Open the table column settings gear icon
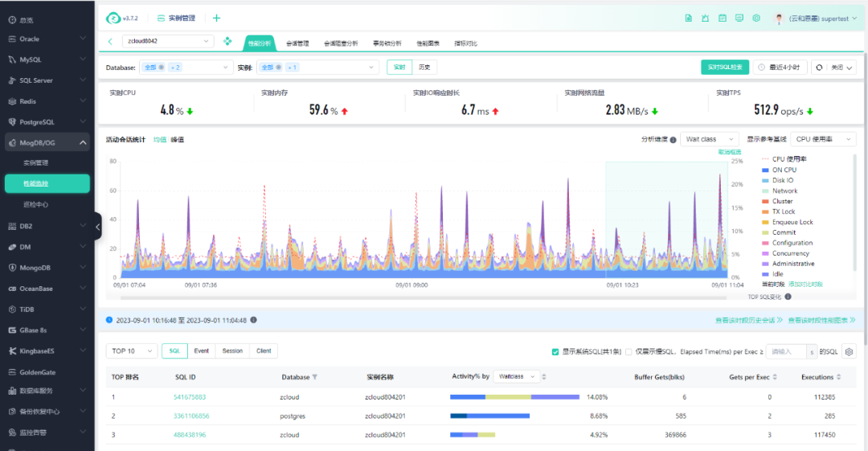The width and height of the screenshot is (868, 451). point(849,351)
